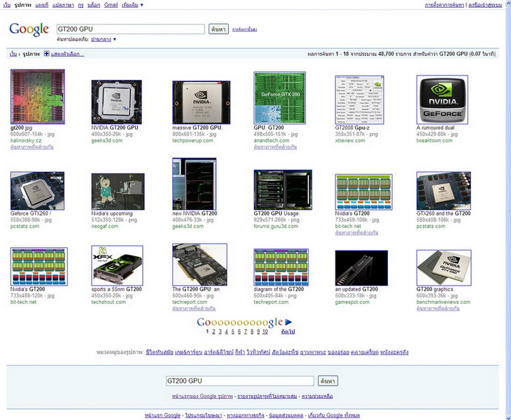Click the kalinovsky.cz source text
The width and height of the screenshot is (511, 420).
click(x=26, y=141)
